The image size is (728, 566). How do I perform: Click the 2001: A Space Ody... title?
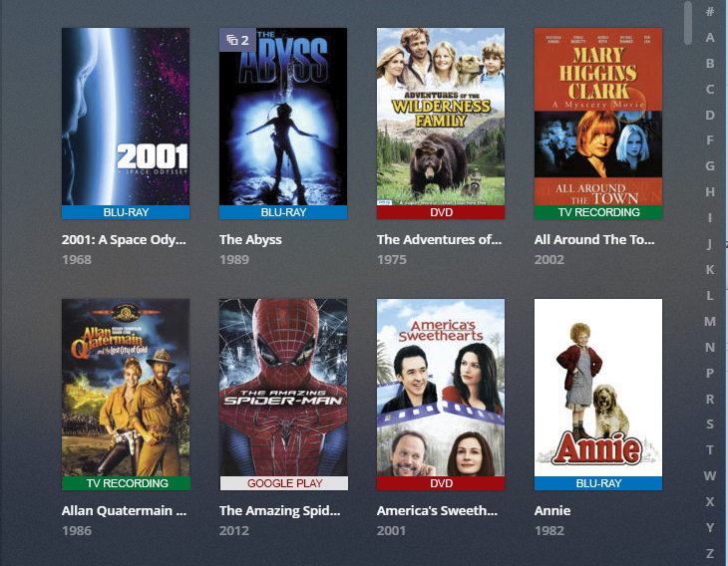(x=124, y=240)
